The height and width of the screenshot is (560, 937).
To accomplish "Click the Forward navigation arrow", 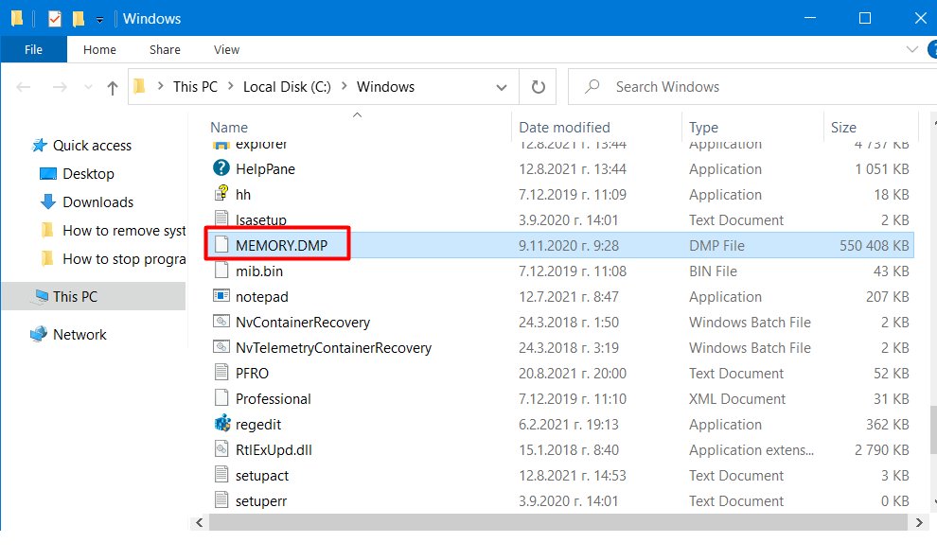I will [60, 87].
